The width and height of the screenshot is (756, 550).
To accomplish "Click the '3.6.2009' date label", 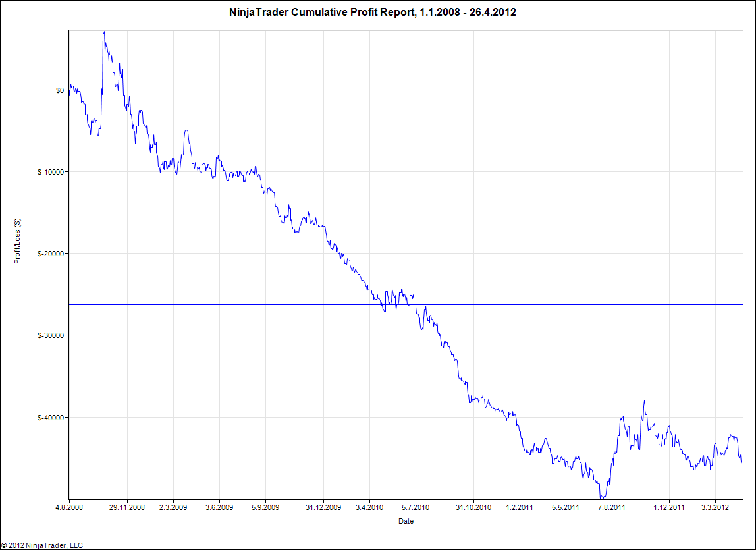I will click(219, 507).
